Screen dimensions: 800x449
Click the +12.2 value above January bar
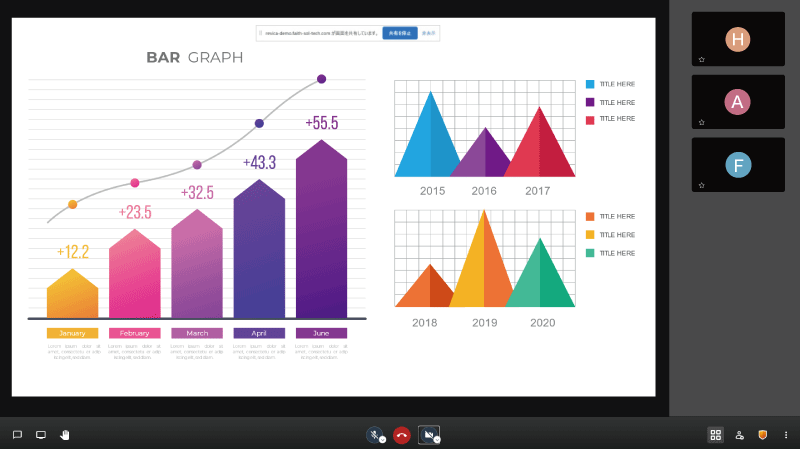click(72, 252)
